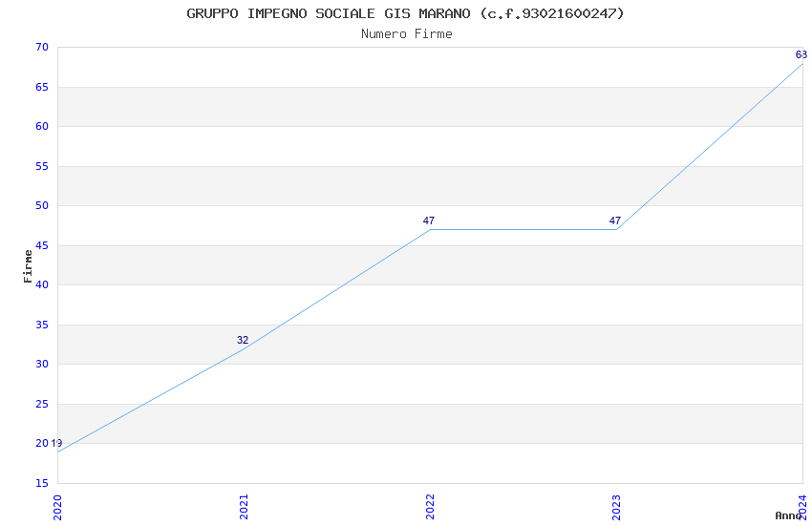
Task: Select the 2021 x-axis year label
Action: 244,507
